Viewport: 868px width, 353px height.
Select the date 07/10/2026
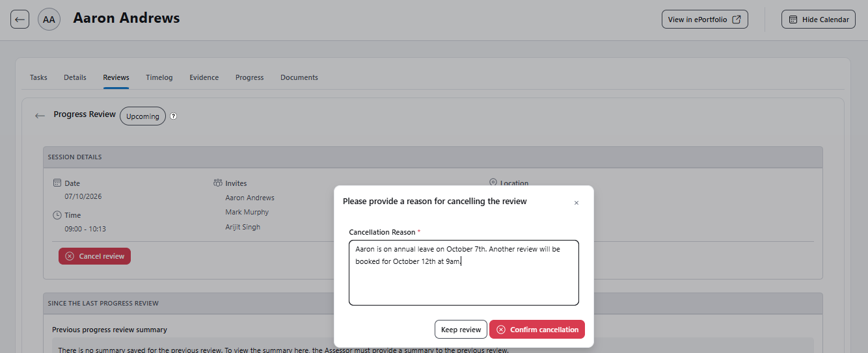[83, 196]
